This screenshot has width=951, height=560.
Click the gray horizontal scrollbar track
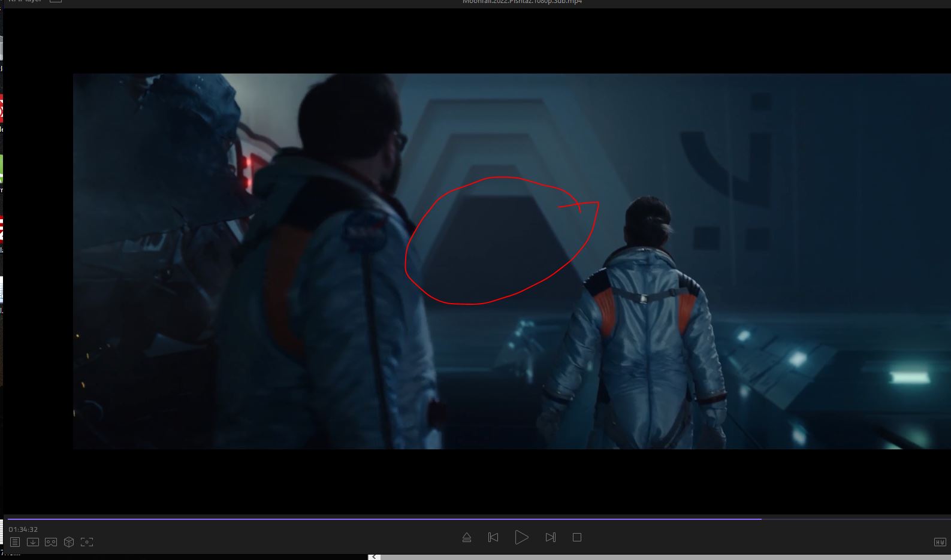pyautogui.click(x=659, y=557)
